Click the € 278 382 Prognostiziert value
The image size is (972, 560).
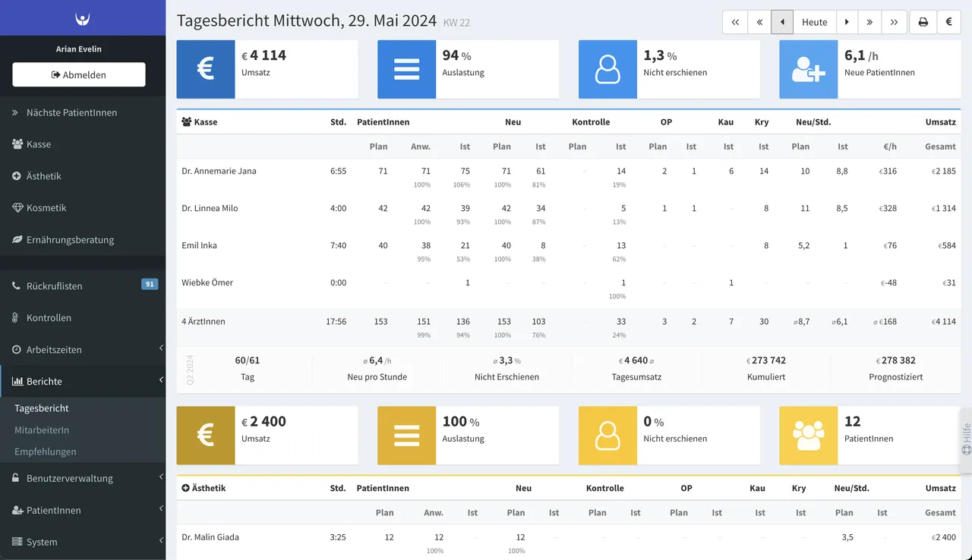[x=896, y=360]
